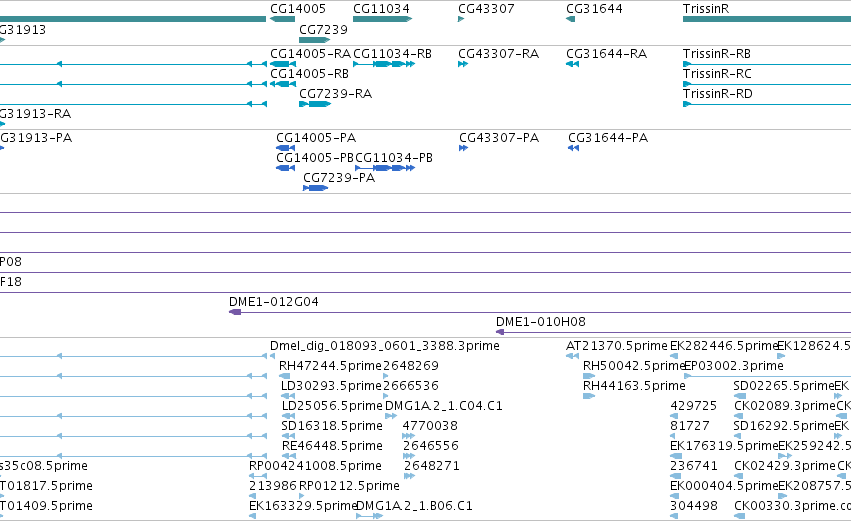Viewport: 851px width, 521px height.
Task: Select the CG7239 gene feature
Action: click(x=315, y=40)
